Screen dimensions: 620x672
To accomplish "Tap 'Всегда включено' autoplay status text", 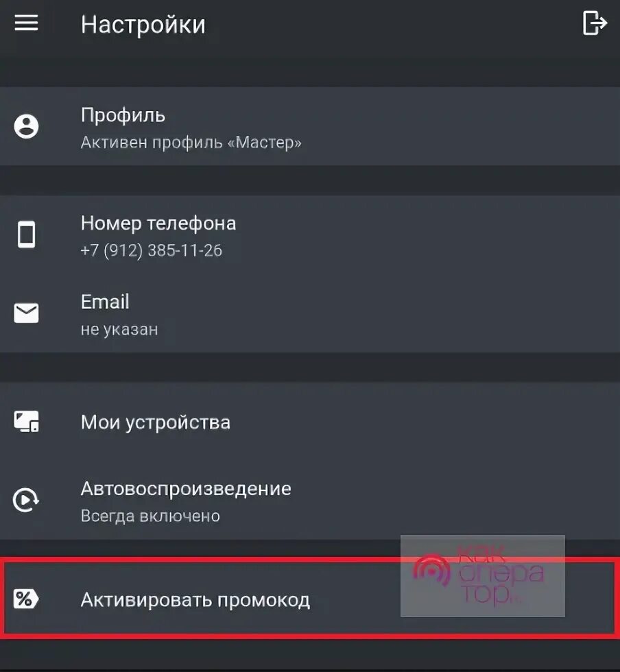I will pyautogui.click(x=150, y=516).
